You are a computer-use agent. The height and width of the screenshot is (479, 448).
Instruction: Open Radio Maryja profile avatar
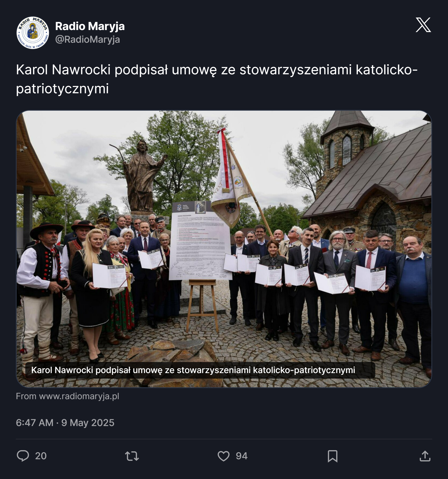(33, 33)
